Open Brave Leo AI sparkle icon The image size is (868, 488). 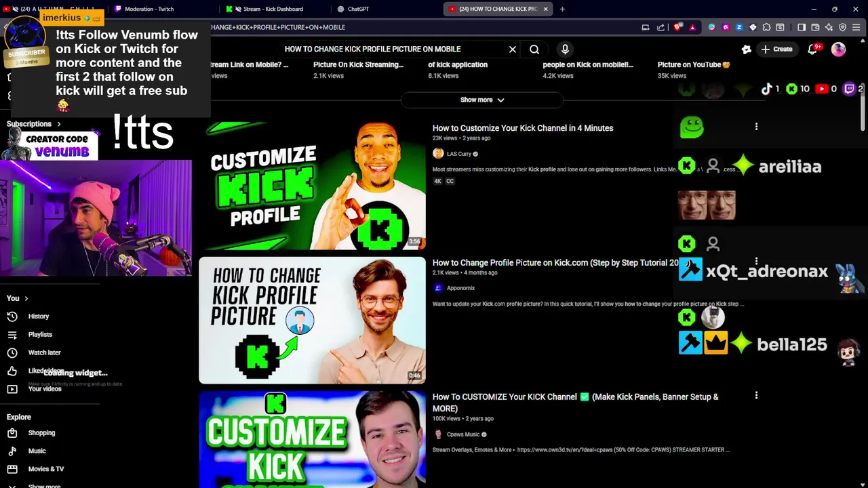click(829, 27)
